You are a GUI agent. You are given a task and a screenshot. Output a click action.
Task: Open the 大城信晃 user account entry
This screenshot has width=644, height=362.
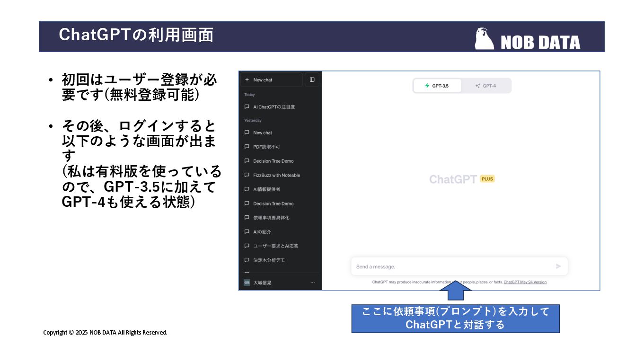280,283
